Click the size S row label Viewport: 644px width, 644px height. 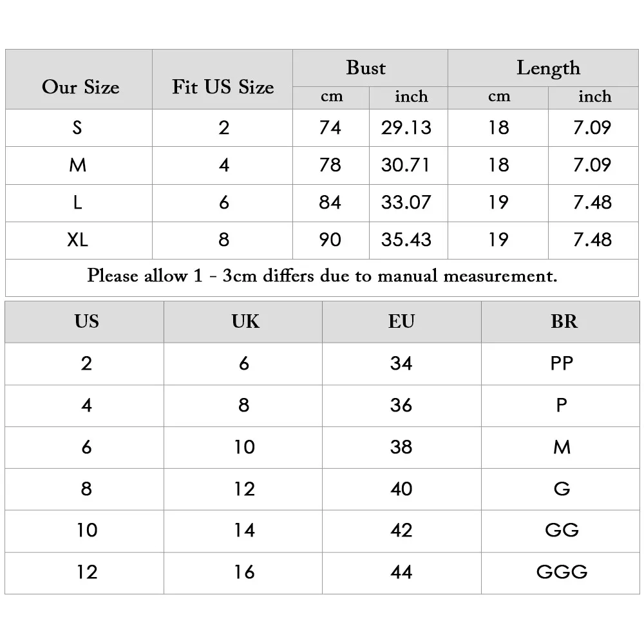[77, 128]
